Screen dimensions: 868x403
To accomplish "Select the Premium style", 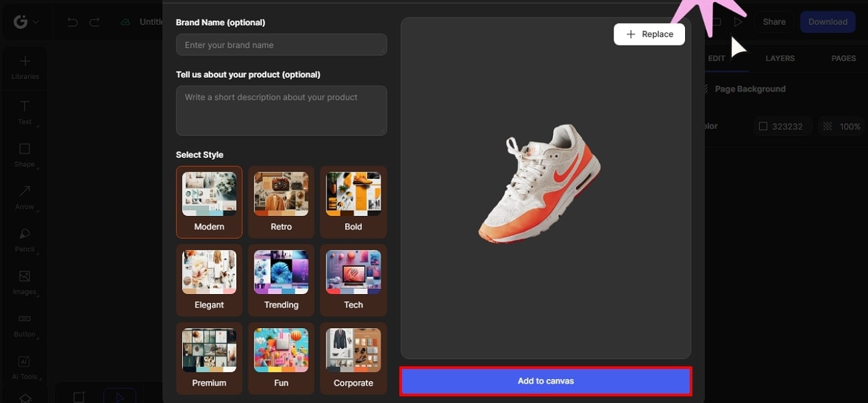I will tap(209, 358).
